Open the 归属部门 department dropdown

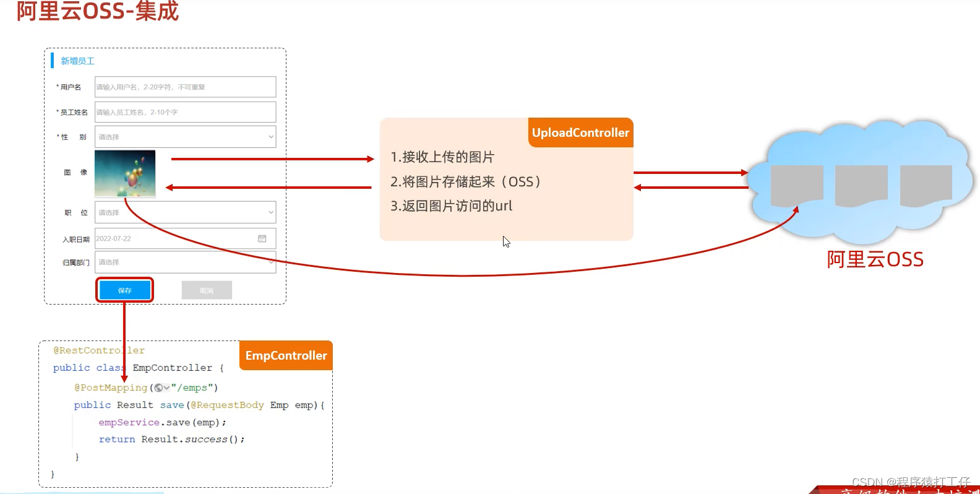[x=185, y=262]
